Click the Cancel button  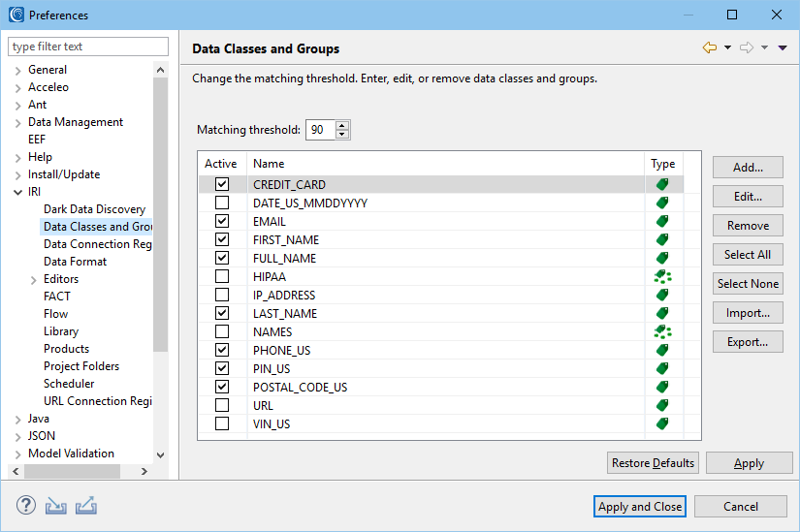pos(740,507)
